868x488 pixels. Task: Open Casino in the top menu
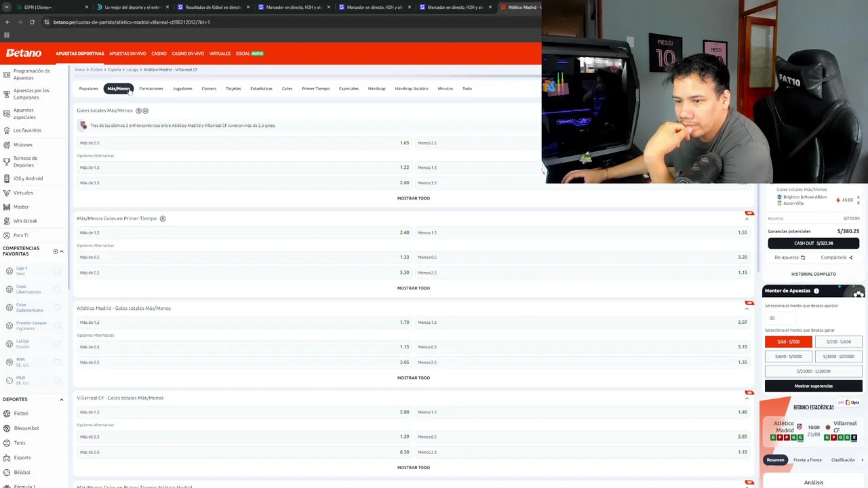click(159, 54)
